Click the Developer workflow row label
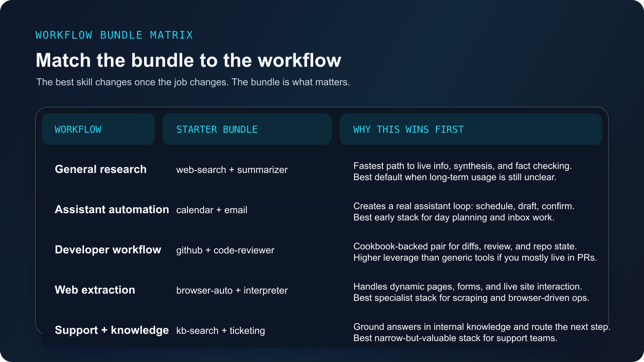The height and width of the screenshot is (362, 644). [107, 249]
